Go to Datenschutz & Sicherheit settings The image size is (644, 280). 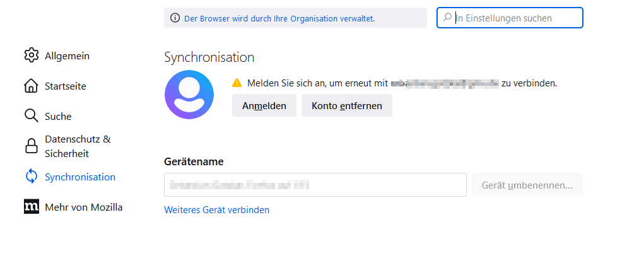[77, 146]
